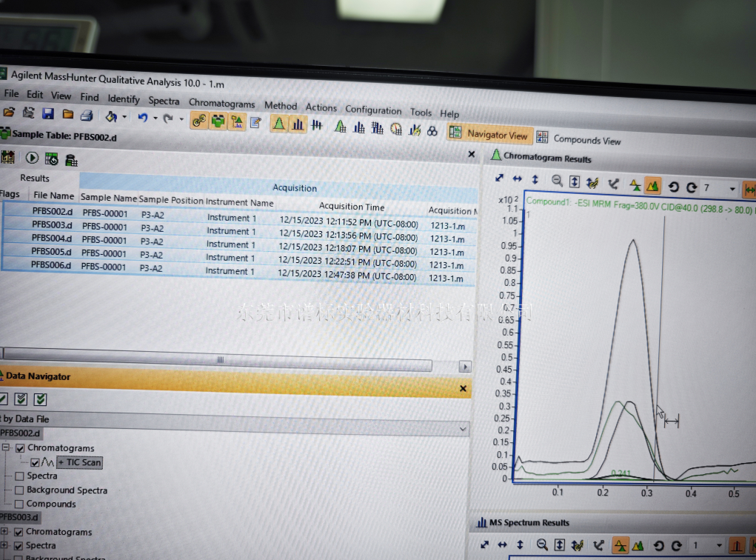Screen dimensions: 756x560
Task: Toggle overlaid chromatograms mode icon
Action: point(653,186)
